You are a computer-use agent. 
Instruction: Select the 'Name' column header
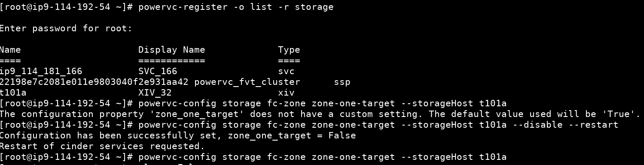(x=10, y=50)
